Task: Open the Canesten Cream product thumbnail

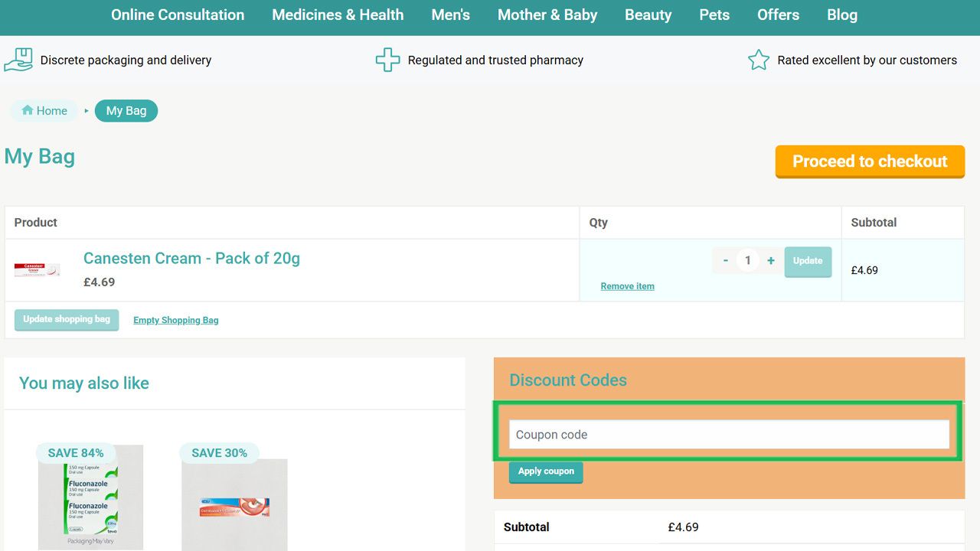Action: coord(37,269)
